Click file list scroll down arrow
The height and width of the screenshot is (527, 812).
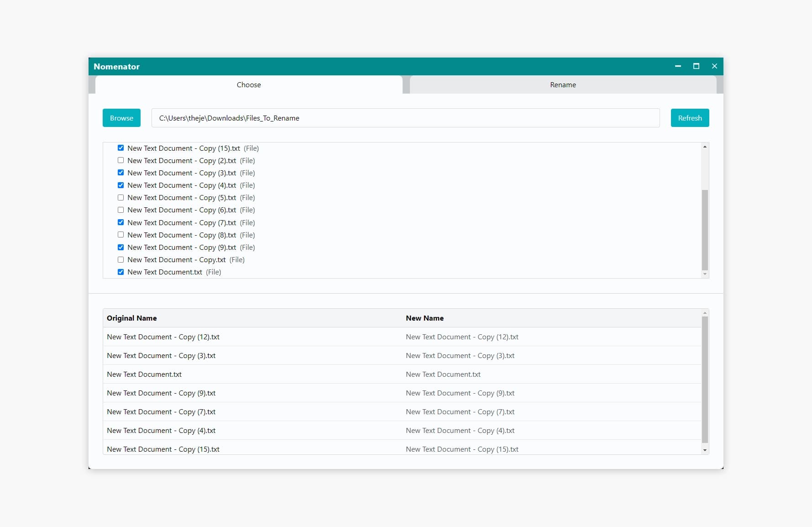[x=705, y=274]
